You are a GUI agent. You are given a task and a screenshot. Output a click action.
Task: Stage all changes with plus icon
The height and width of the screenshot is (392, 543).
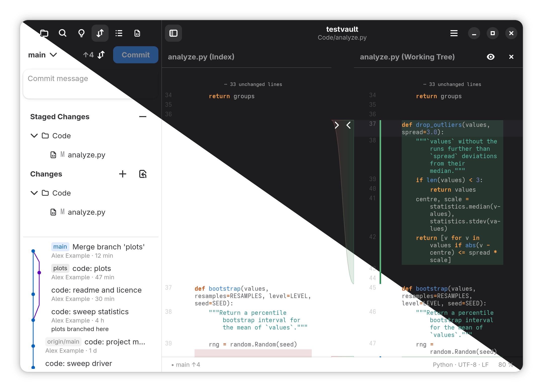[x=123, y=174]
